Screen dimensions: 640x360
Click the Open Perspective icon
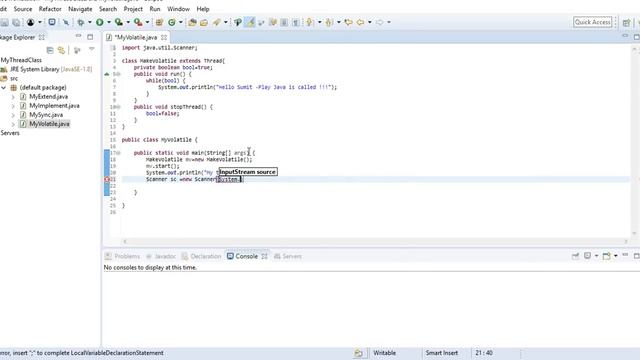(627, 22)
